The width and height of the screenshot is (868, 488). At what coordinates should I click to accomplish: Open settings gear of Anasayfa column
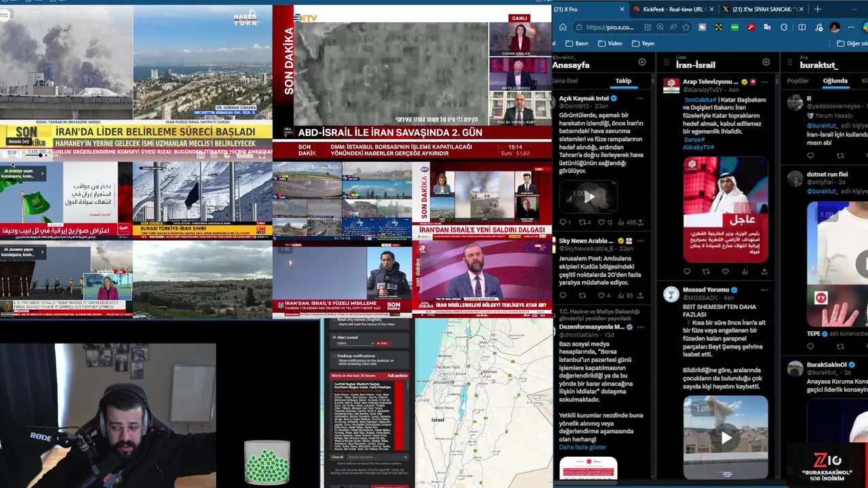pyautogui.click(x=642, y=62)
